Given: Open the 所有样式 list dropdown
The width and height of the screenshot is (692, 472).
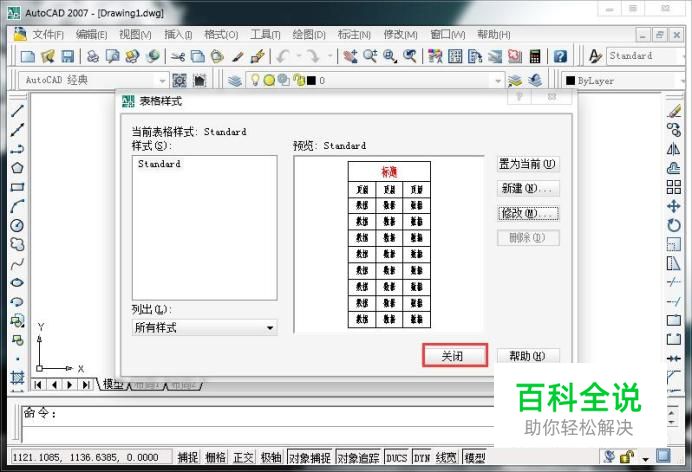Looking at the screenshot, I should [204, 328].
